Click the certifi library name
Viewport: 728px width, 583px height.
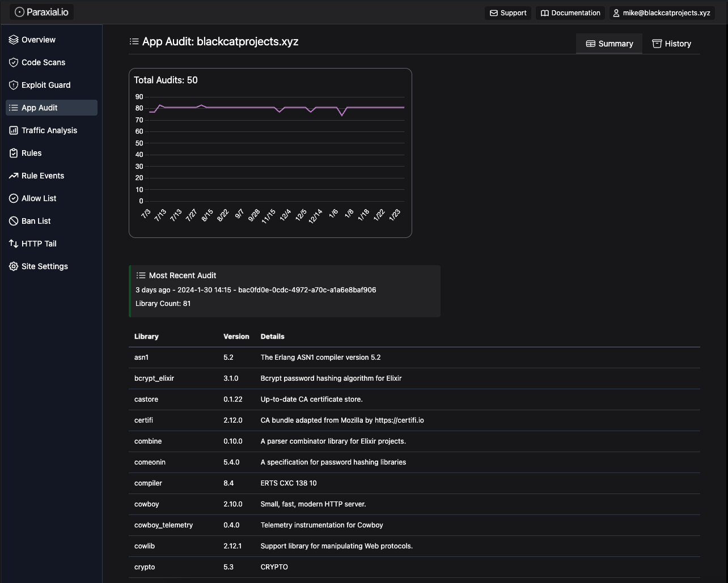click(x=143, y=420)
